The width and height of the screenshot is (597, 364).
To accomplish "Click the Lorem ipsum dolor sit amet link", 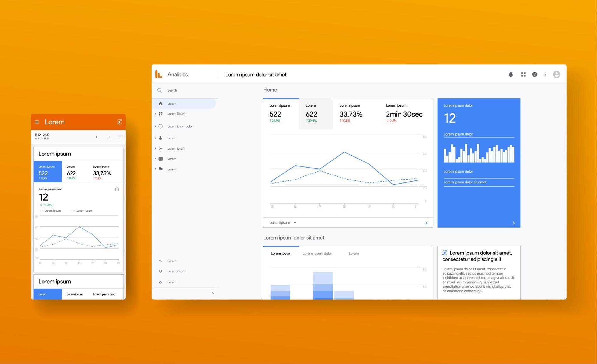I will [x=465, y=182].
